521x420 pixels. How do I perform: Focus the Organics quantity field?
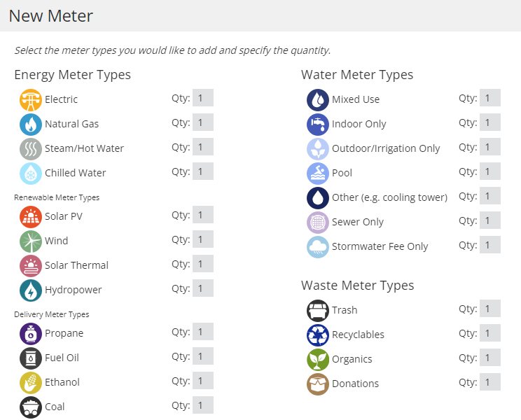489,358
